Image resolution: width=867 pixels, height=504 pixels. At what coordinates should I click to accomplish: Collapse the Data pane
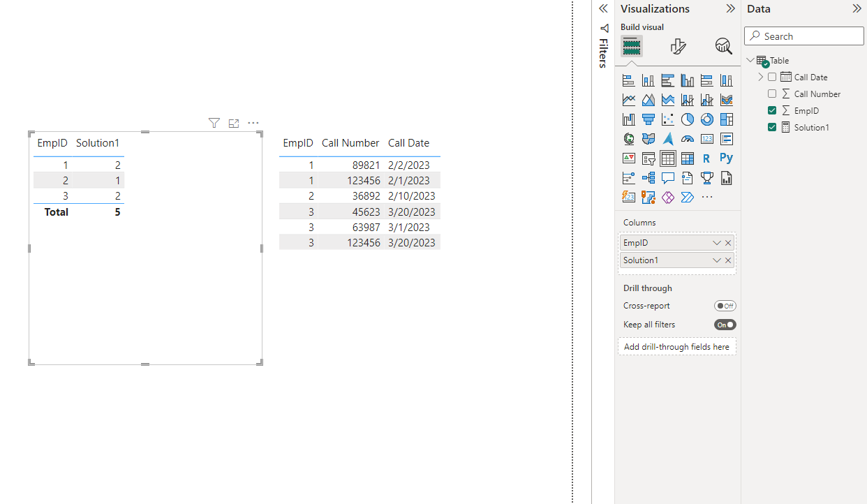(857, 9)
